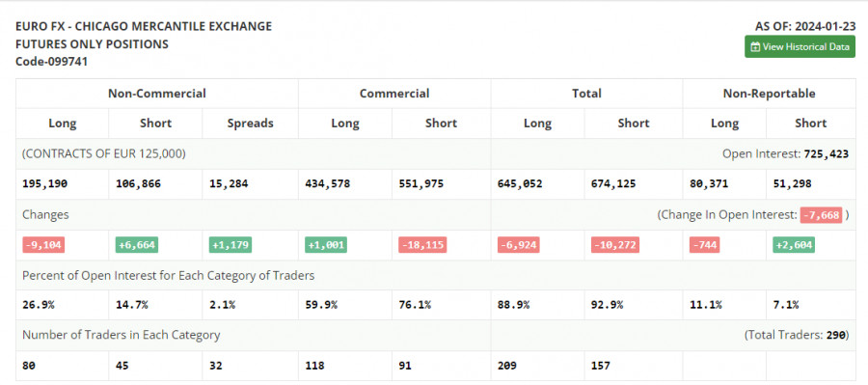Select total short value 674,125
The image size is (868, 385).
(x=612, y=184)
